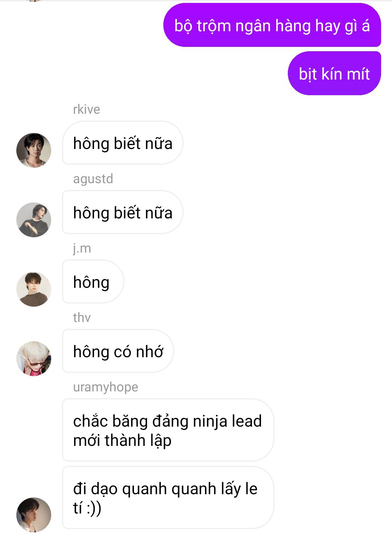Tap the 'hông có nhớ' message
The width and height of the screenshot is (392, 536).
click(118, 351)
